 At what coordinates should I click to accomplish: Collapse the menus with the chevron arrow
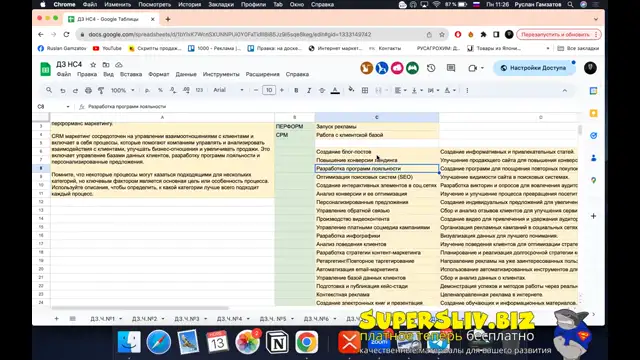pos(565,90)
